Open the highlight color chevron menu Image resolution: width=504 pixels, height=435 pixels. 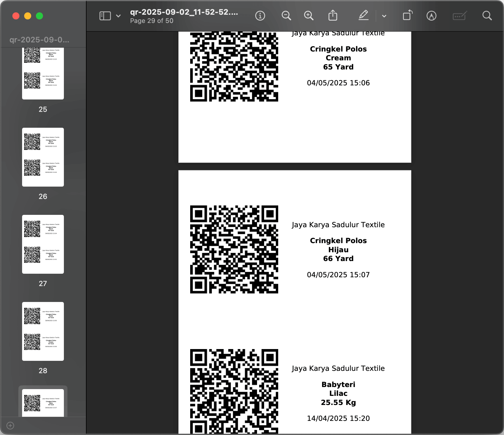384,15
